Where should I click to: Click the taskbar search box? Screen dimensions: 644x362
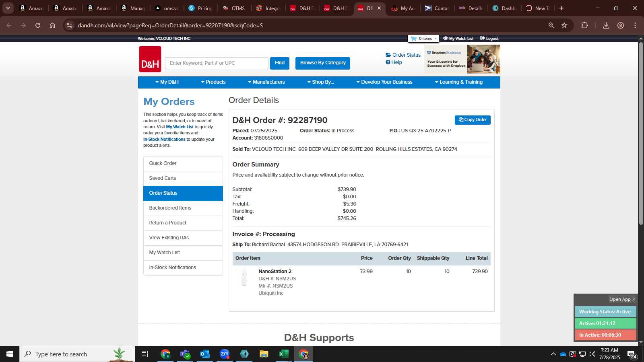pos(77,354)
